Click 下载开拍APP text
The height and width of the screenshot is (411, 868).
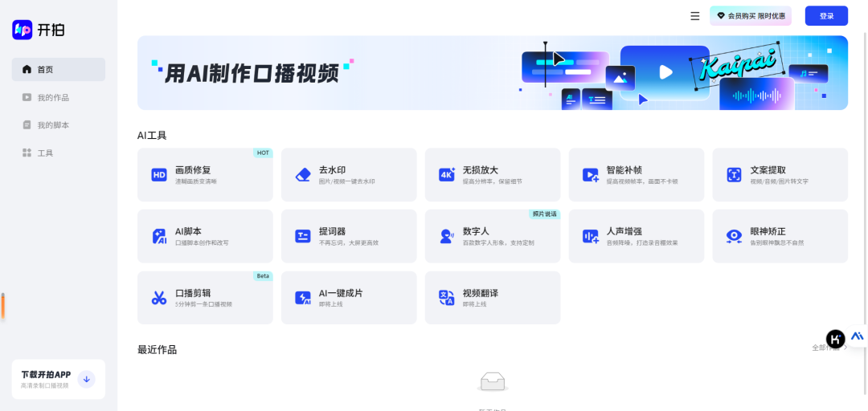[x=46, y=375]
